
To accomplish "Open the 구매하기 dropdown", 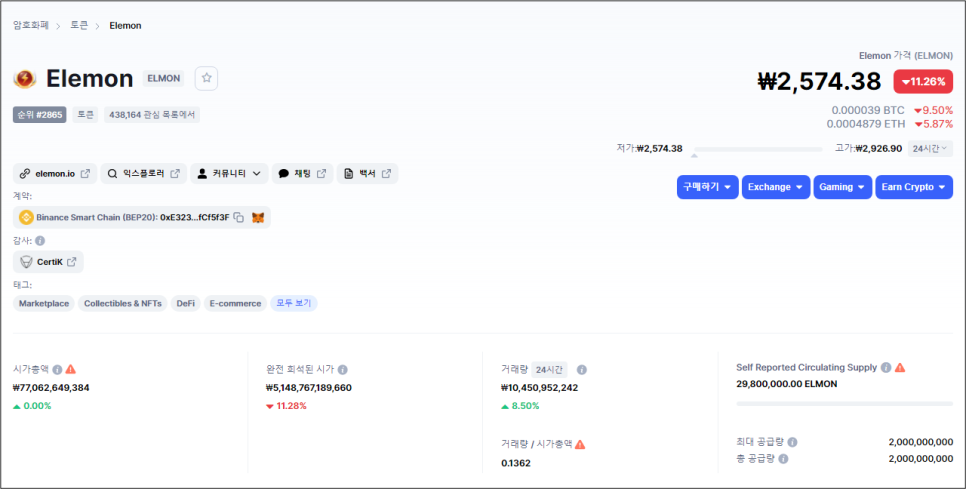I will 707,187.
